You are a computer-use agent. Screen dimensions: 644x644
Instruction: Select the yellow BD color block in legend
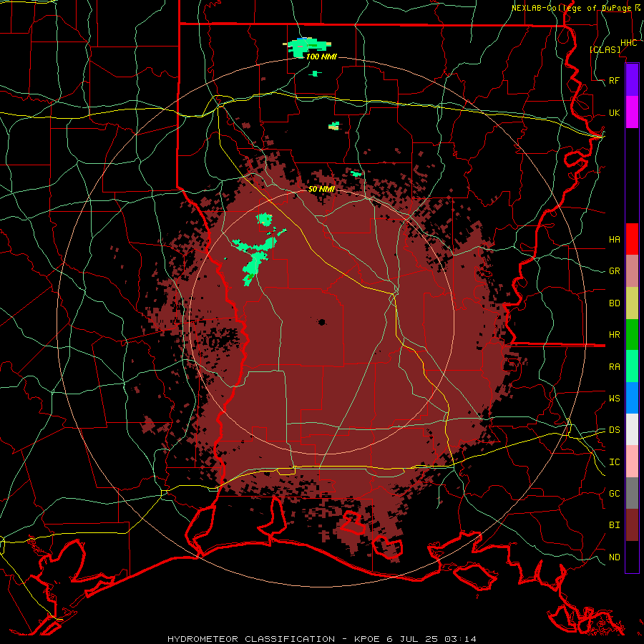632,303
